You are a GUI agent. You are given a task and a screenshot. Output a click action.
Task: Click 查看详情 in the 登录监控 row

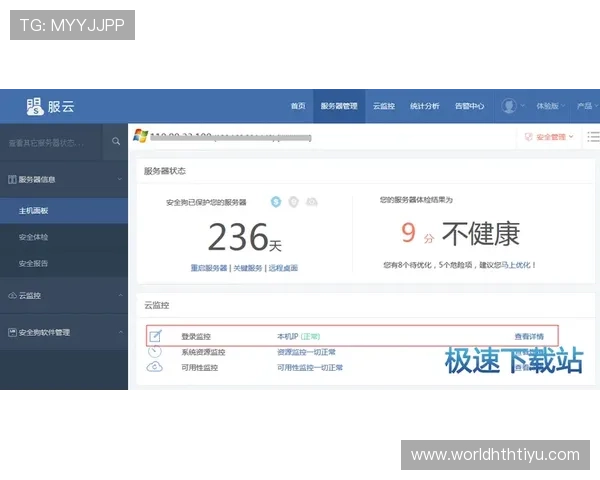(529, 336)
